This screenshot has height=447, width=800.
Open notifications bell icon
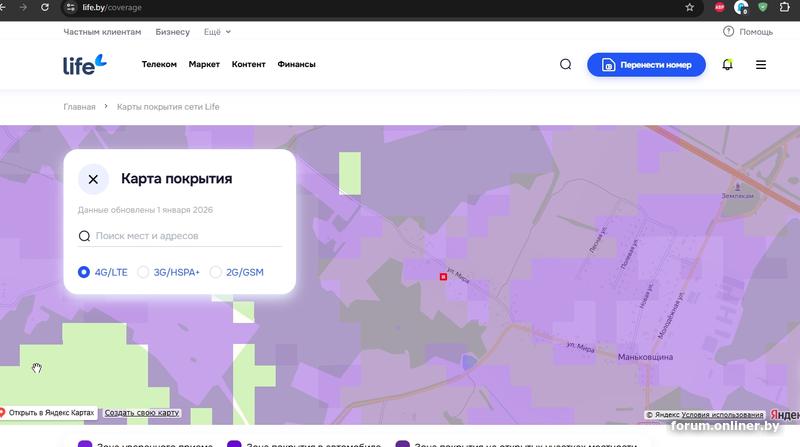[727, 64]
